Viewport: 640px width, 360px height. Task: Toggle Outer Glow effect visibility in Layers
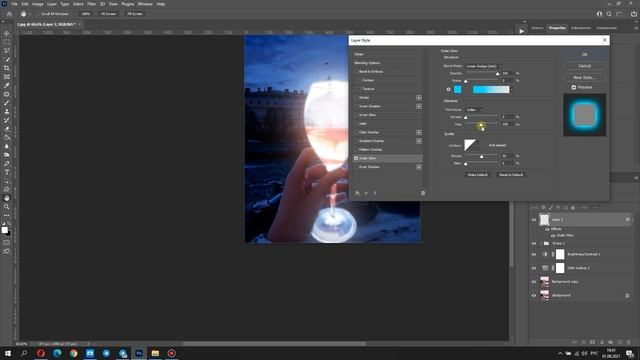pos(553,236)
